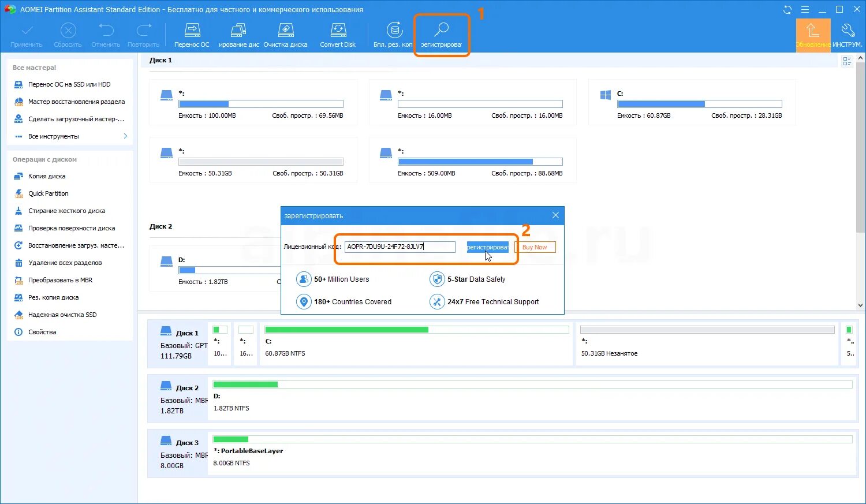Click scrollbar down arrow in disk panel
Viewport: 866px width, 504px height.
[x=861, y=305]
